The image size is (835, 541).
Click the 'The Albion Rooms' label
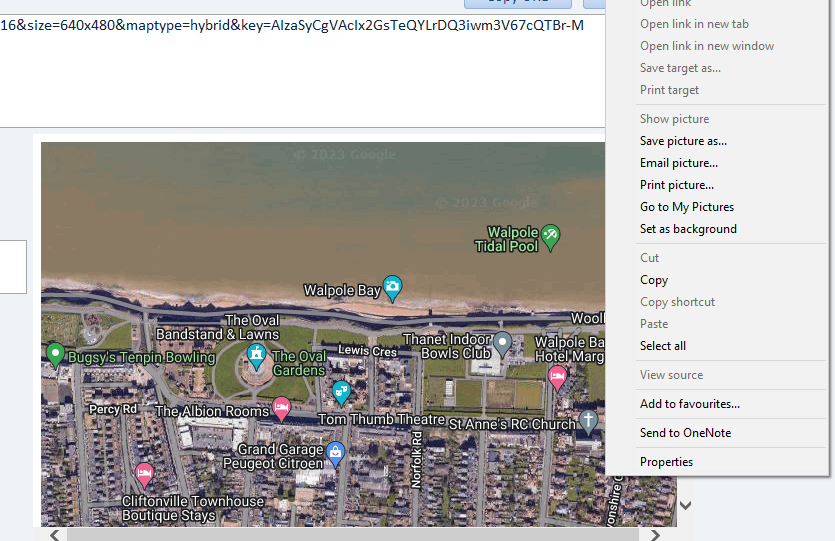tap(212, 411)
